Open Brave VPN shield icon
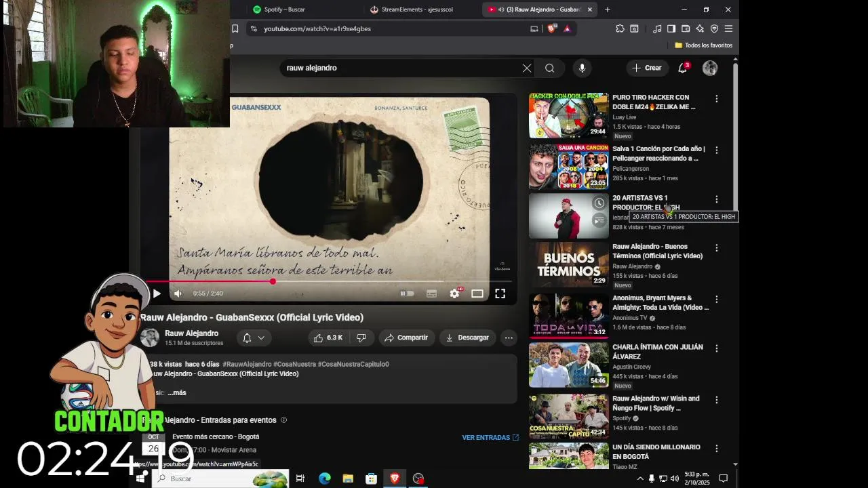This screenshot has height=488, width=868. pyautogui.click(x=714, y=28)
